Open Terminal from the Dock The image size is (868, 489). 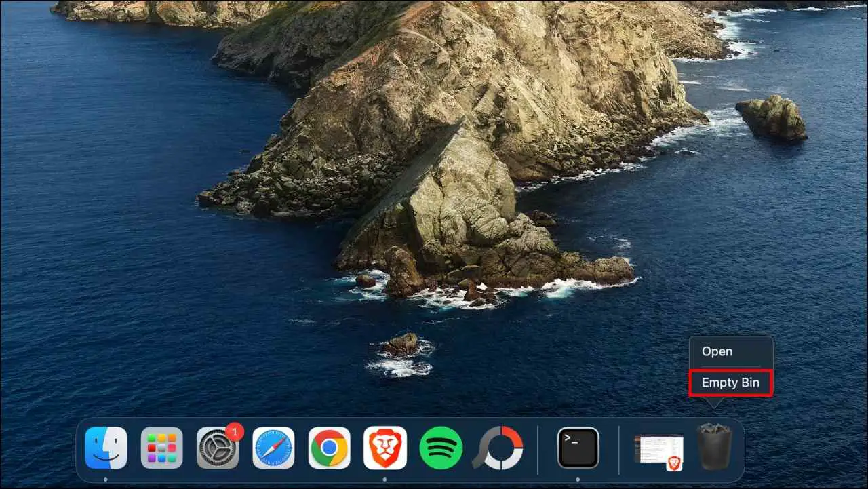[578, 448]
